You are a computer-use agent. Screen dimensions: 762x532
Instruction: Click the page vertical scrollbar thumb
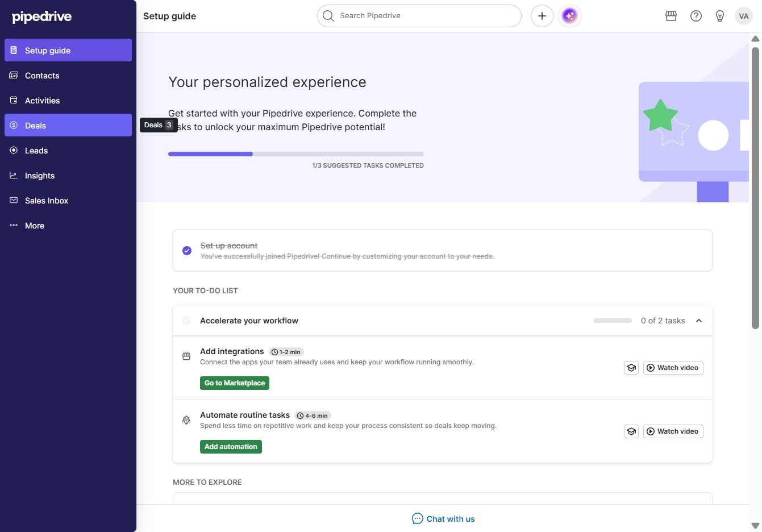[x=755, y=188]
